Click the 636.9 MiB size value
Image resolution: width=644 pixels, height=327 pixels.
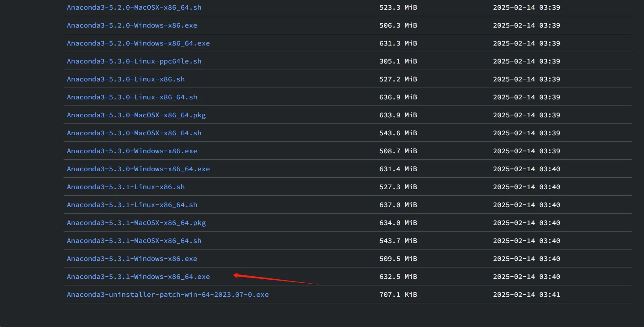[x=398, y=97]
